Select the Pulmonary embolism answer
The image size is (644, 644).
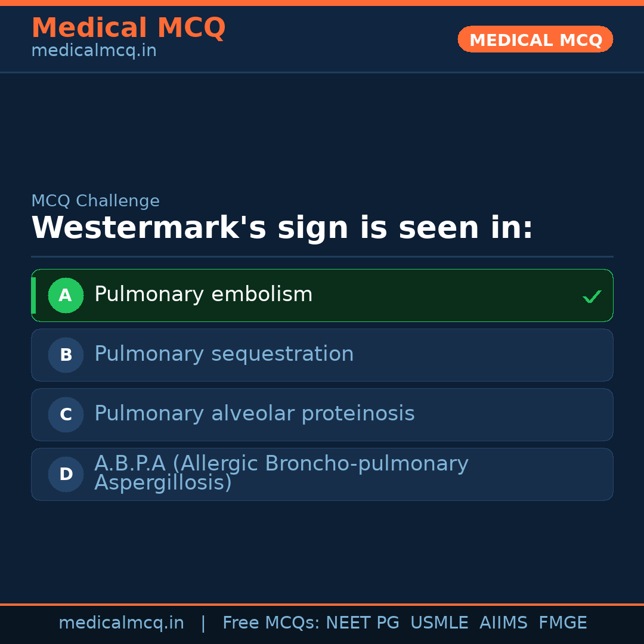click(x=203, y=295)
